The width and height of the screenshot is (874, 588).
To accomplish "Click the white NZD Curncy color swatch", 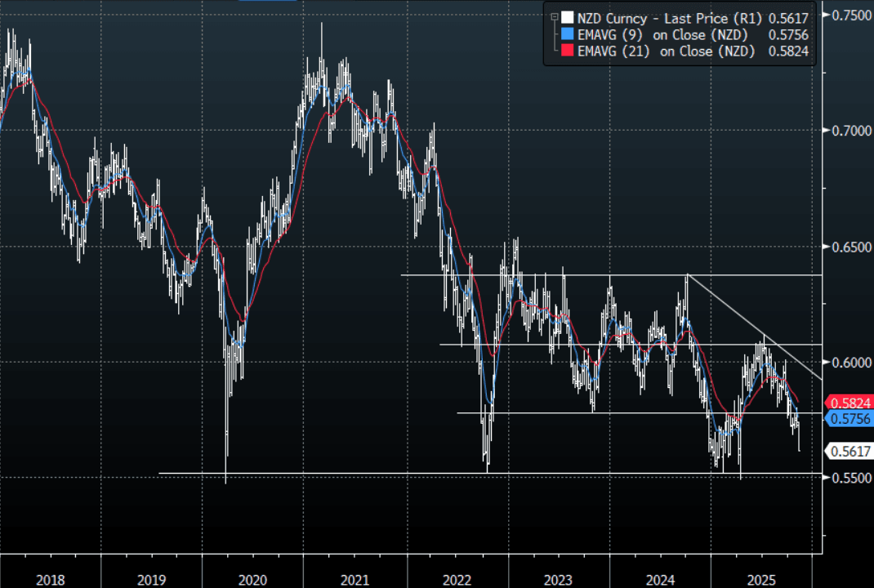I will (x=567, y=18).
